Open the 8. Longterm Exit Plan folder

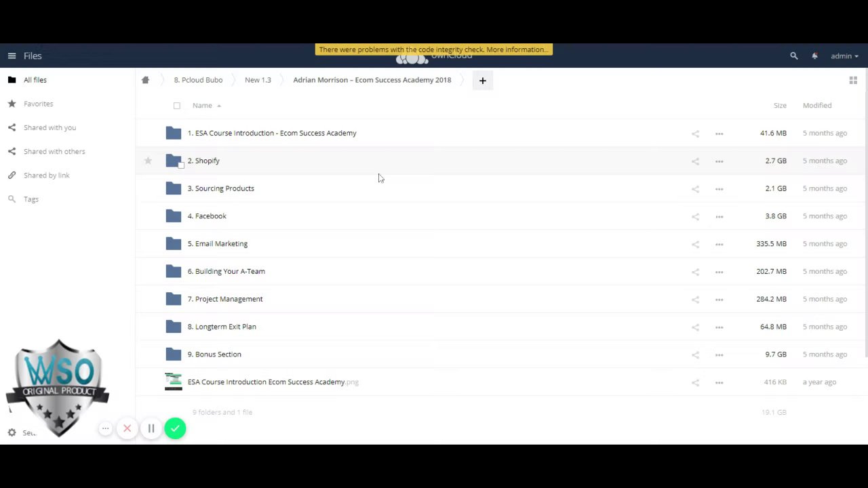click(222, 327)
